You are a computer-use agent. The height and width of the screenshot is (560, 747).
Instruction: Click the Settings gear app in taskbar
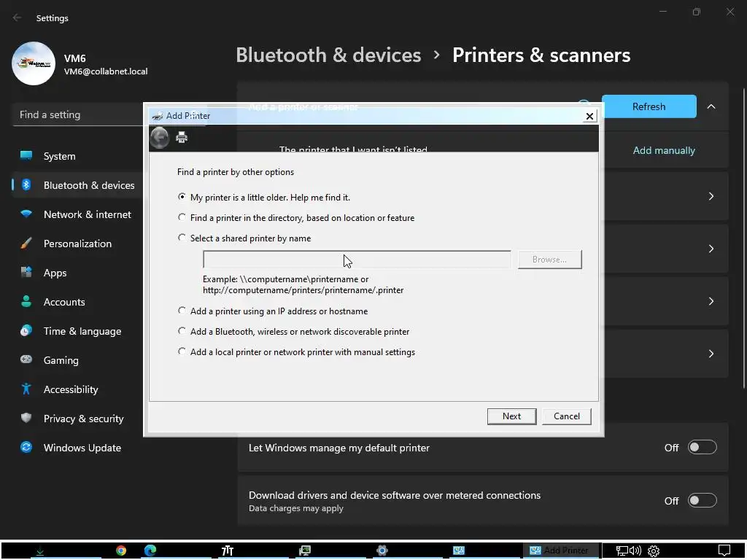[x=382, y=551]
